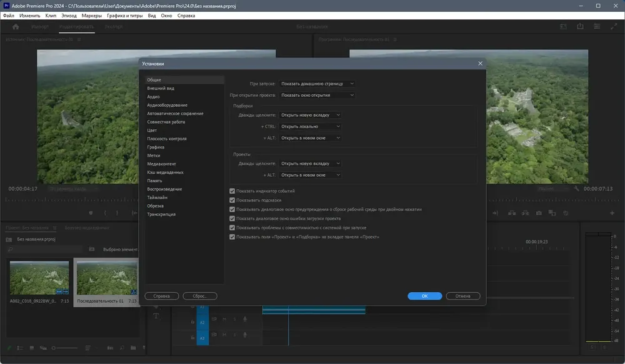Click the plus Button Editor icon
625x364 pixels.
click(612, 213)
